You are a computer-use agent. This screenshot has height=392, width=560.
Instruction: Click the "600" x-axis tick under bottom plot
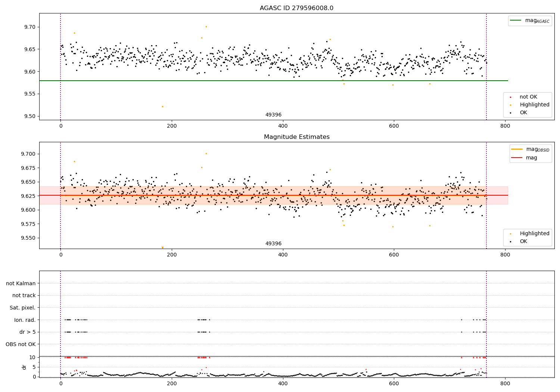[394, 383]
